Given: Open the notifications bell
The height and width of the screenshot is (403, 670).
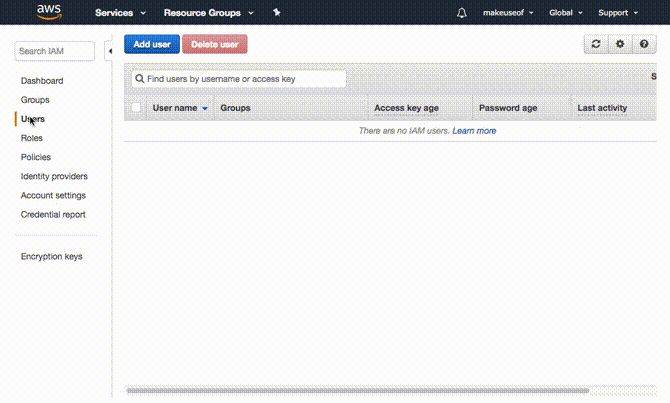Looking at the screenshot, I should tap(461, 13).
